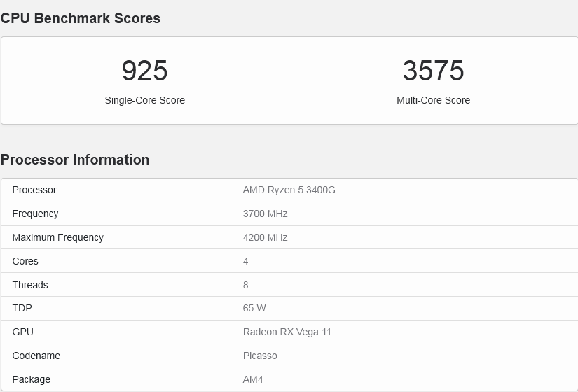Click the "TDP" row label
This screenshot has width=578, height=392.
click(22, 309)
